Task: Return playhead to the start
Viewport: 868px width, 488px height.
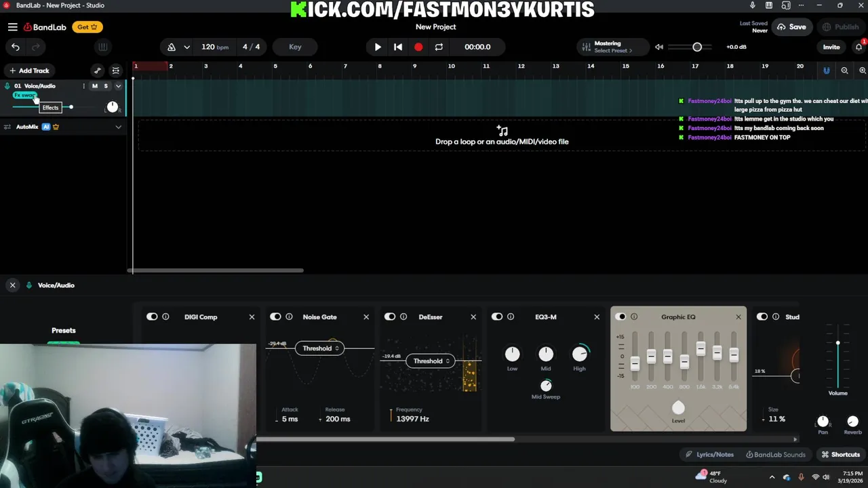Action: [x=398, y=47]
